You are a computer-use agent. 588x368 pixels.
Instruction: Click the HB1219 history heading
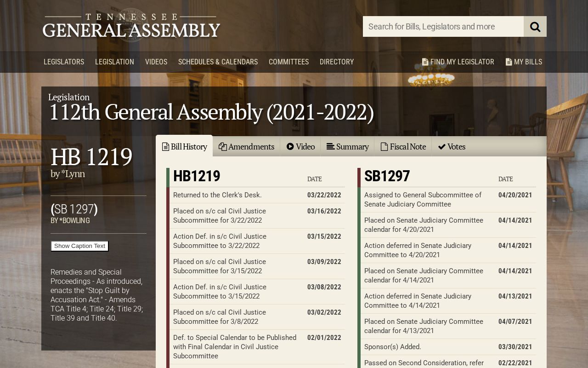(197, 176)
